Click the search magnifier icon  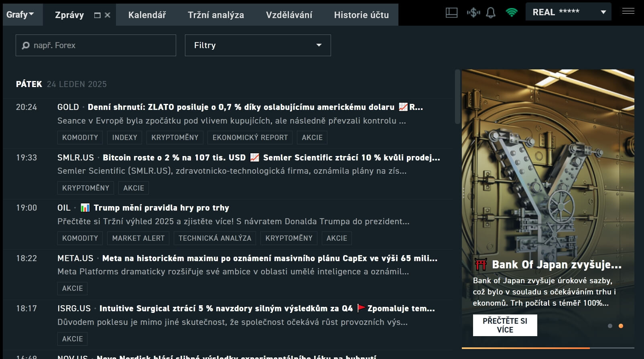26,45
